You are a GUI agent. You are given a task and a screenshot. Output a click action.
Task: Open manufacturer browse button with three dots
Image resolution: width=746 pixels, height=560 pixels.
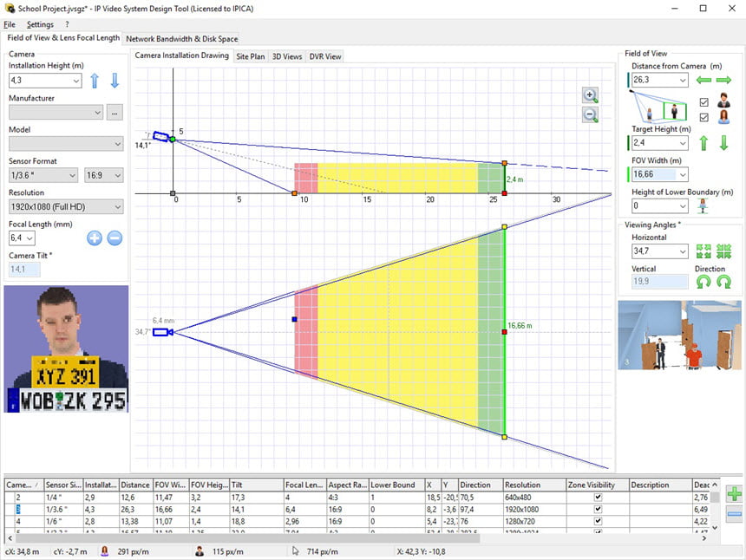[115, 113]
